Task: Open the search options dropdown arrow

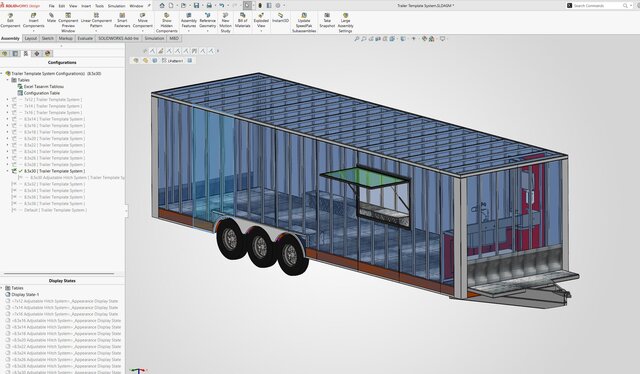Action: tap(631, 6)
